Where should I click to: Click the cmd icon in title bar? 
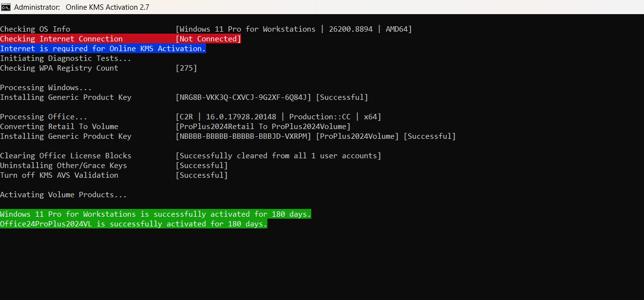click(x=5, y=7)
